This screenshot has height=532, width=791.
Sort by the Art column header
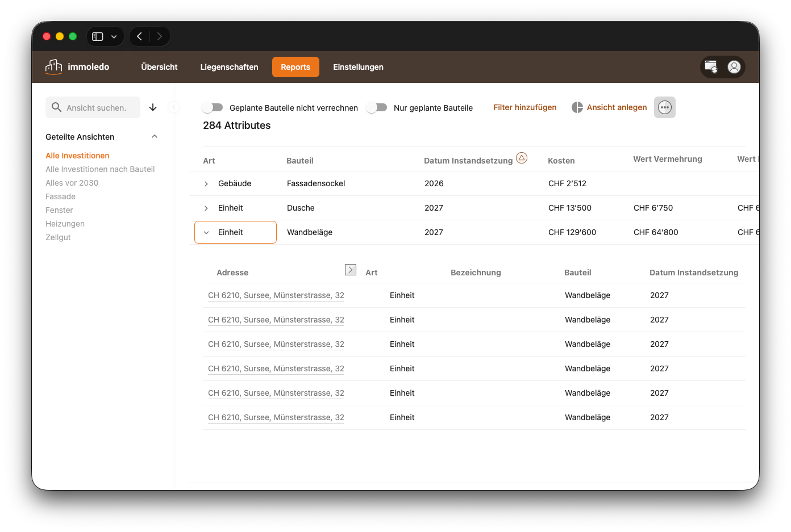pyautogui.click(x=209, y=161)
